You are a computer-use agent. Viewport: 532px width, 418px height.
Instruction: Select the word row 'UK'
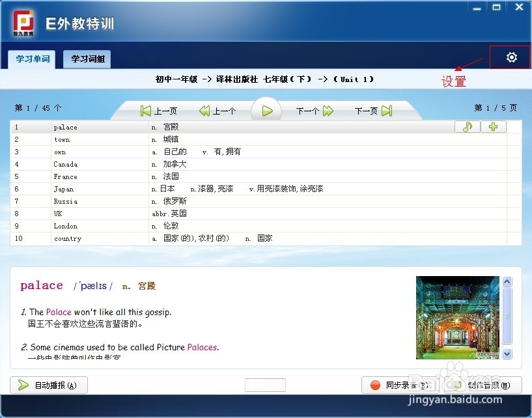click(x=264, y=214)
